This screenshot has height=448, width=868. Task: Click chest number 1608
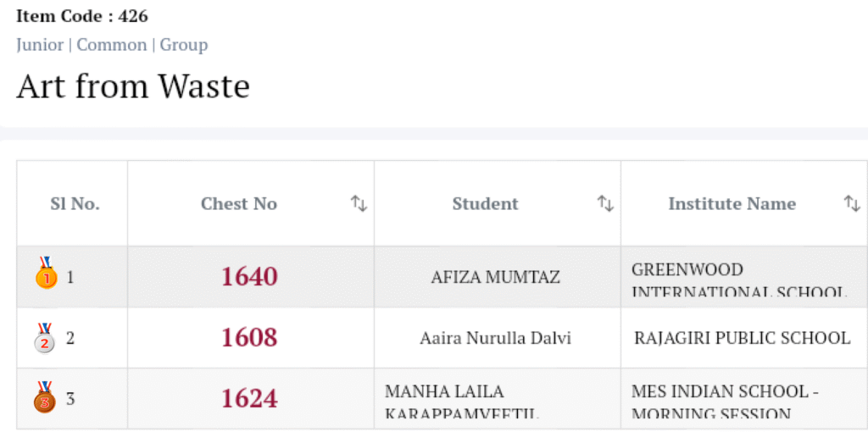coord(249,338)
